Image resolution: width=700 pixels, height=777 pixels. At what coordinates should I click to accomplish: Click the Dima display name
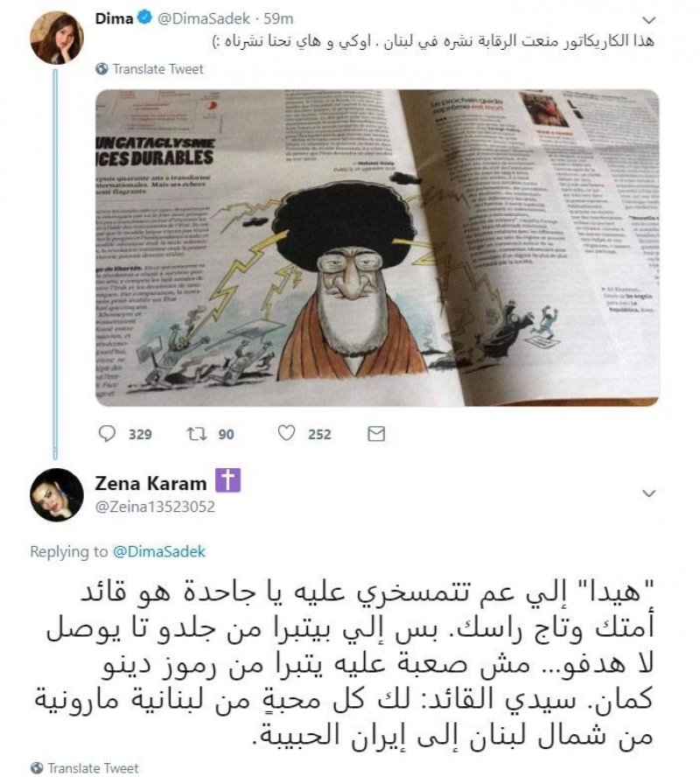point(115,18)
